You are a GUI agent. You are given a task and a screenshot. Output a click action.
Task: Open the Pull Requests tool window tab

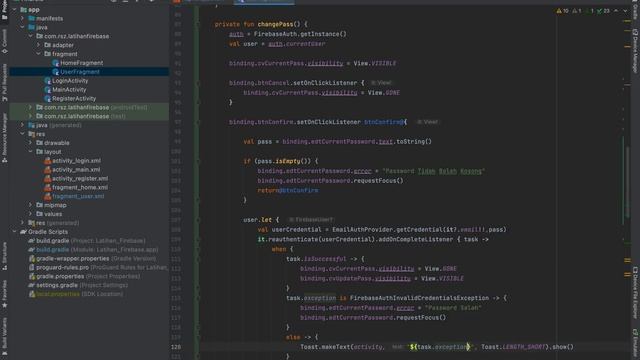[x=4, y=82]
